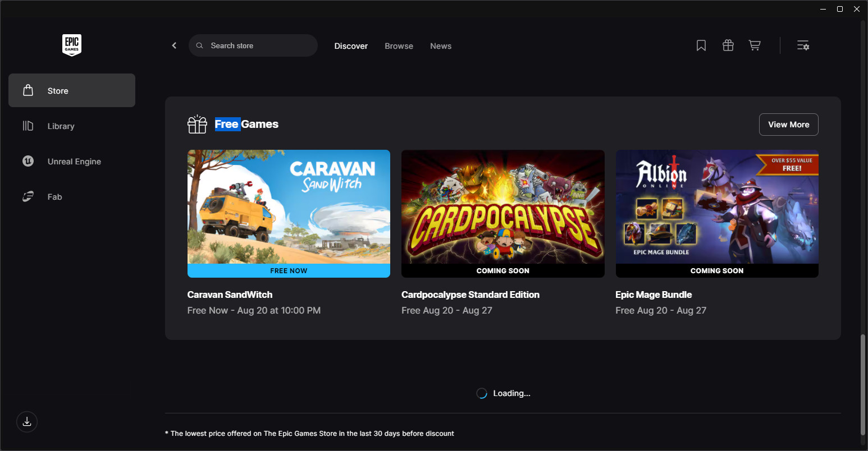Click 'Free Now - Aug 20 at 10:00 PM'
The height and width of the screenshot is (451, 868).
pos(254,310)
